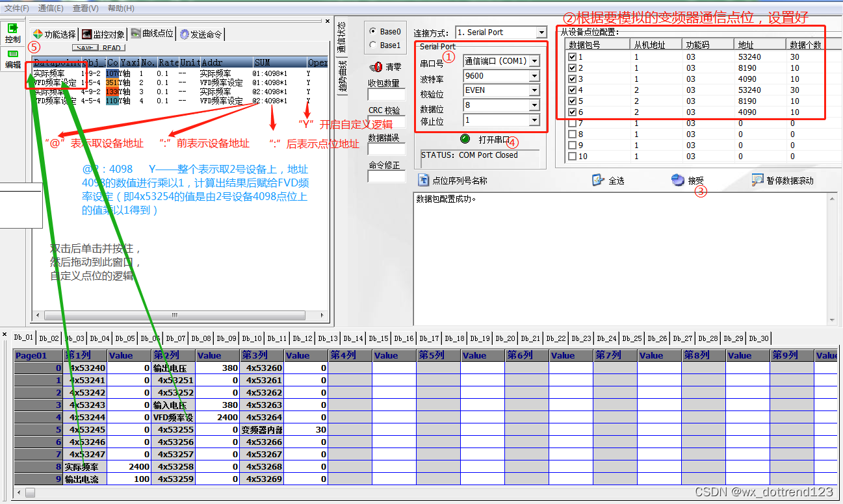The image size is (843, 504).
Task: Switch to the Db_30 page tab
Action: 759,338
